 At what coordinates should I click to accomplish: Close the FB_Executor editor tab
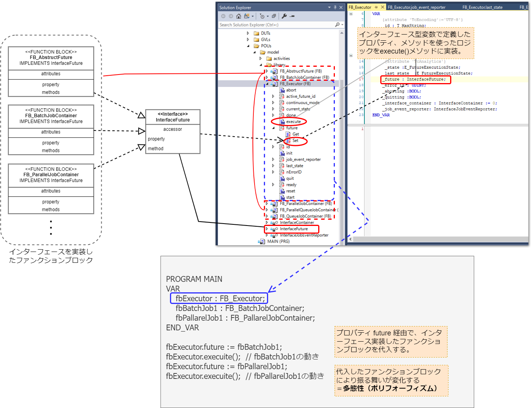click(383, 7)
